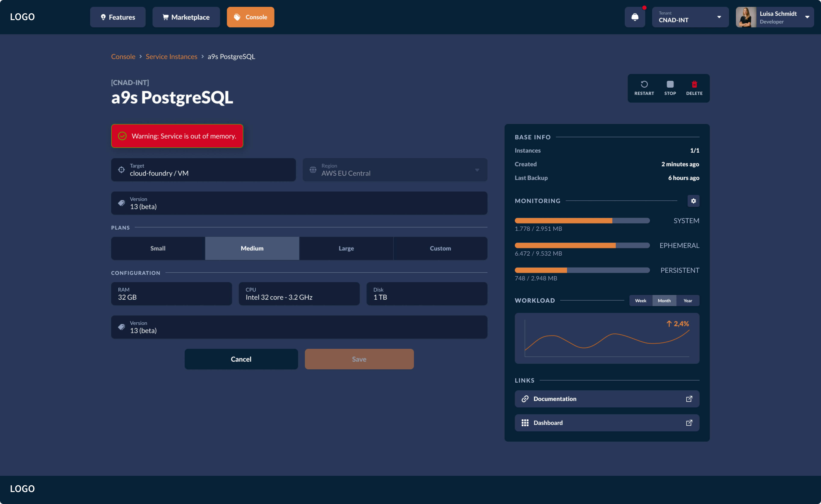This screenshot has width=821, height=504.
Task: Click the tag icon in upper Version field
Action: 121,203
